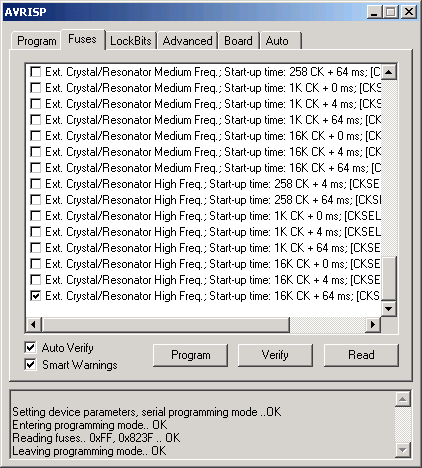Click the Read button
The image size is (422, 468).
pyautogui.click(x=361, y=355)
